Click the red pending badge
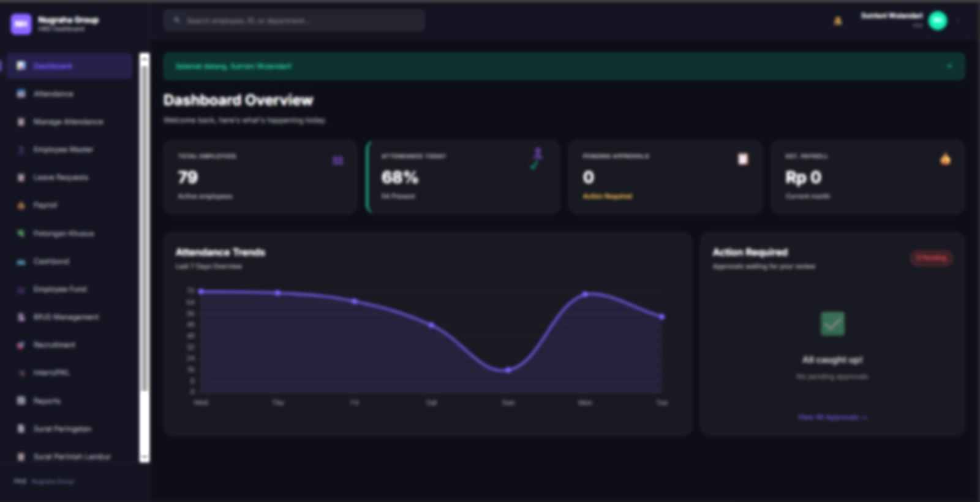This screenshot has height=502, width=980. [x=931, y=258]
